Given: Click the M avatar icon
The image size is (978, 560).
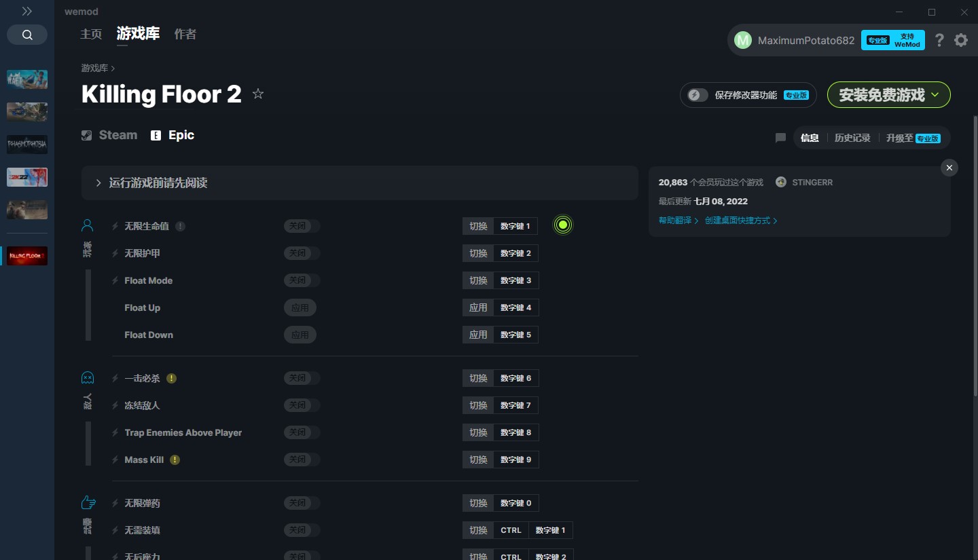Looking at the screenshot, I should point(743,40).
